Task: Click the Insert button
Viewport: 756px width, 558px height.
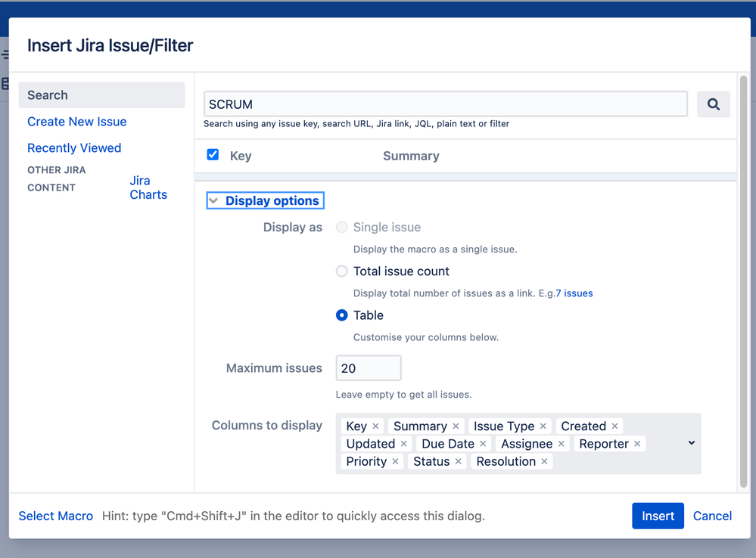Action: (x=658, y=516)
